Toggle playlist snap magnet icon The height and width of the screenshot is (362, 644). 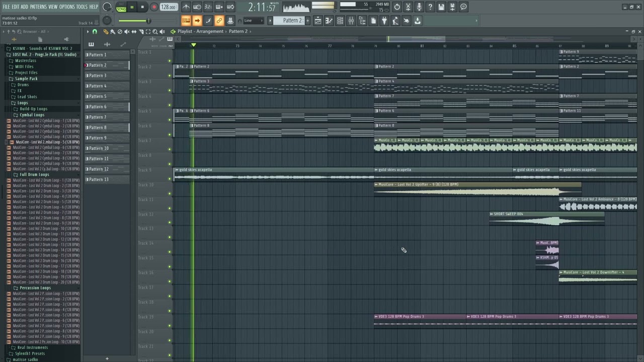(x=95, y=32)
